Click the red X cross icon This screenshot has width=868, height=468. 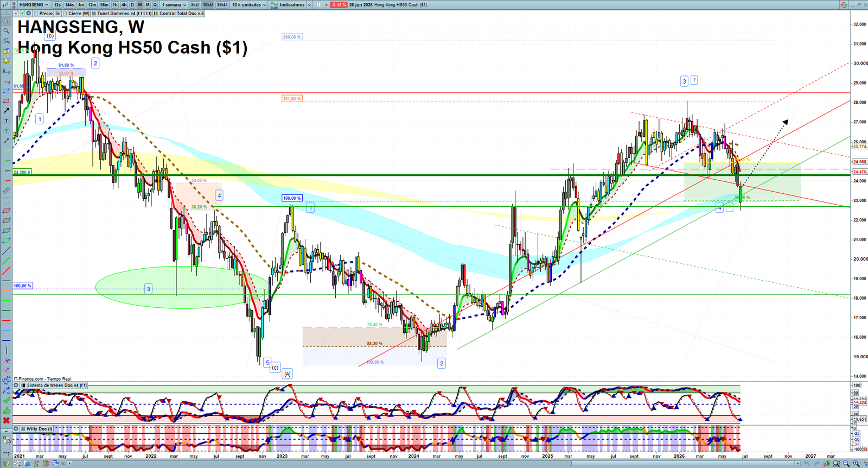[7, 421]
